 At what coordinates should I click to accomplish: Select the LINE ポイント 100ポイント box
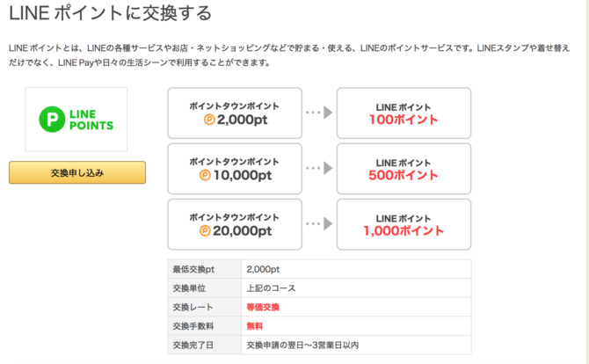pyautogui.click(x=404, y=113)
